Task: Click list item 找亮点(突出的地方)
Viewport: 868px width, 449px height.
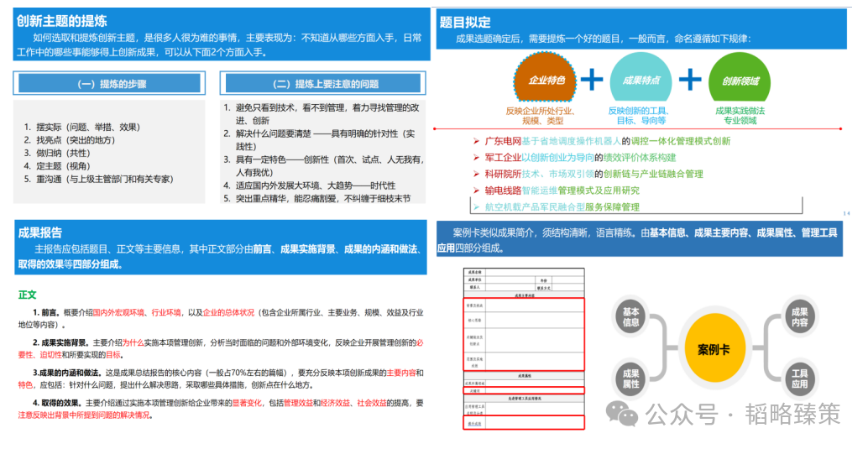Action: click(70, 140)
